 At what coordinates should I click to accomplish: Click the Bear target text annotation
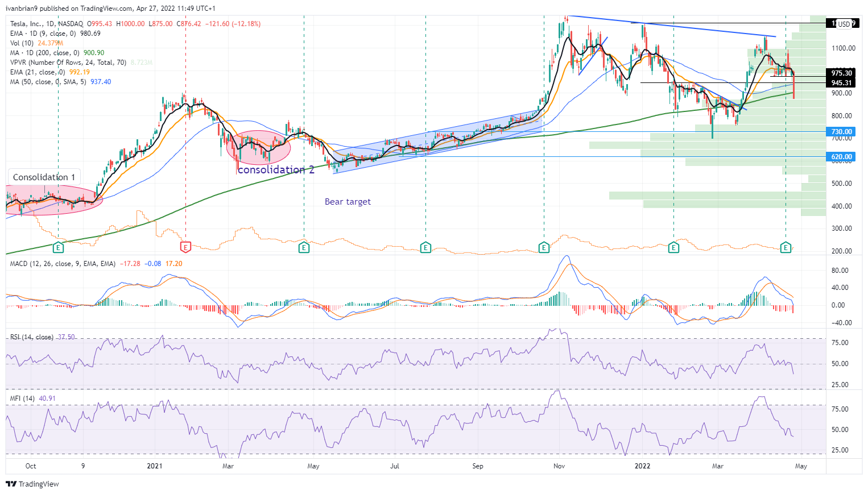coord(348,202)
